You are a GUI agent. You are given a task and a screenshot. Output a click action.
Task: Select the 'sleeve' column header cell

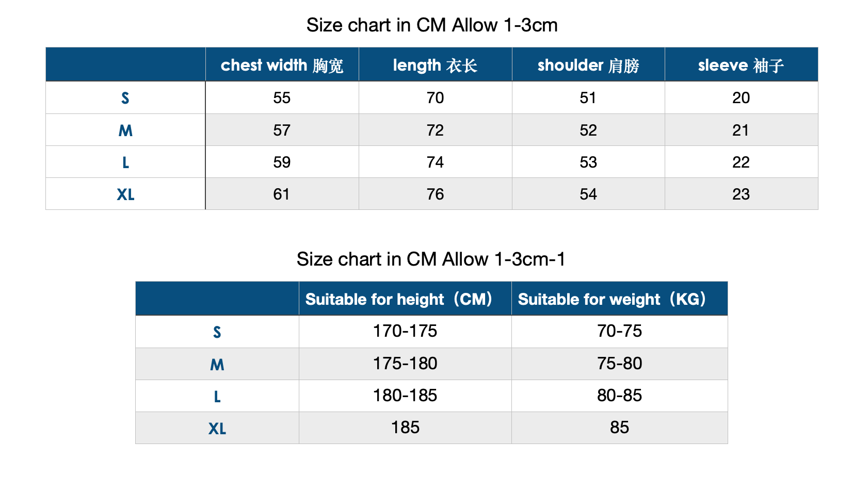coord(741,65)
